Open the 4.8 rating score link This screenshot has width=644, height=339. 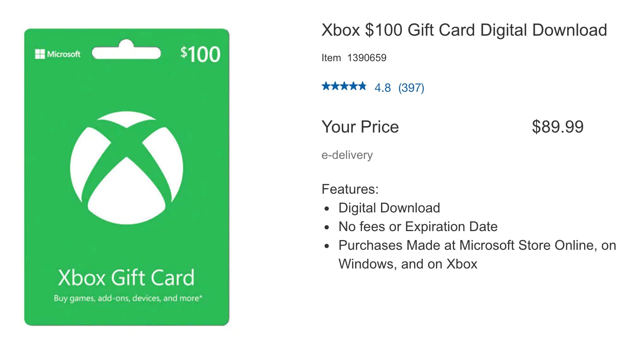coord(382,88)
